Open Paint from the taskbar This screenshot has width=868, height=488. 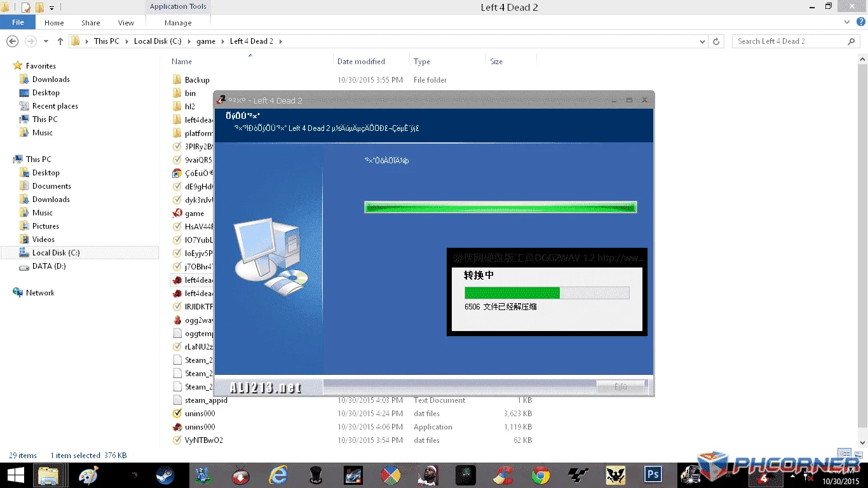click(x=88, y=475)
